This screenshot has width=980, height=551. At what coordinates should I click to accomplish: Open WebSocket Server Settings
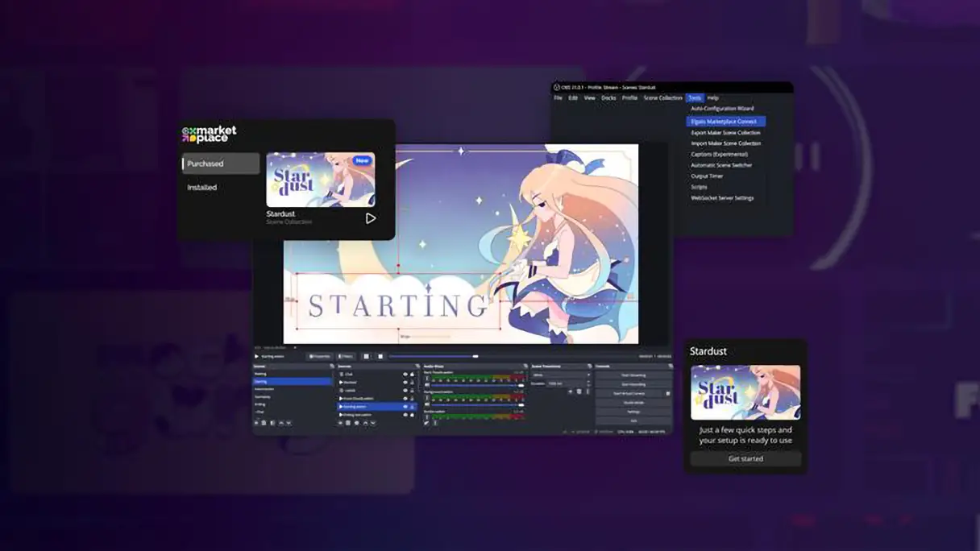(x=722, y=198)
